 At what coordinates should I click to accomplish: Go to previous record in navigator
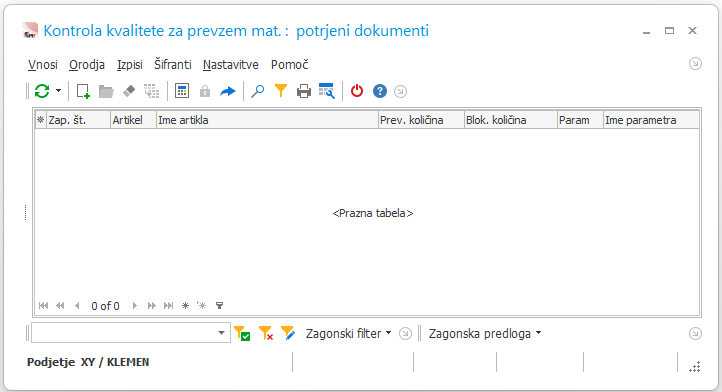tap(77, 305)
